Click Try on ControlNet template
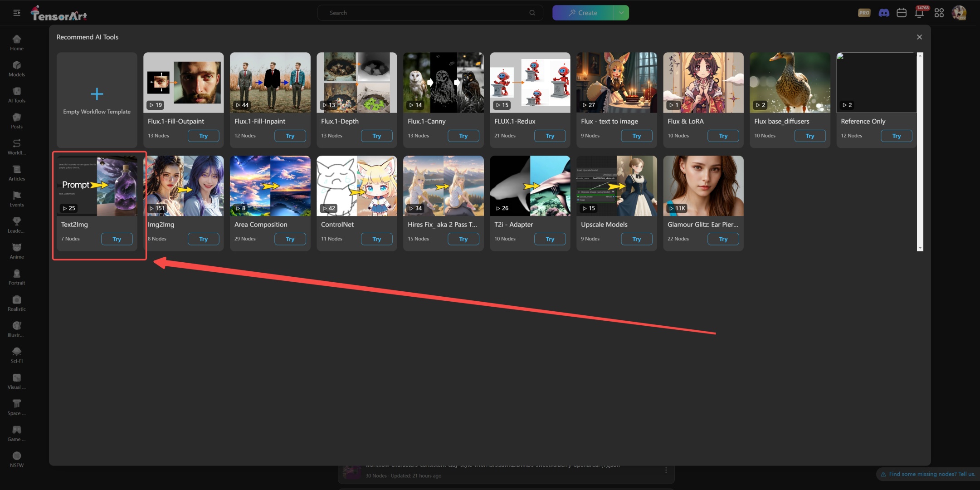The height and width of the screenshot is (490, 980). click(x=376, y=239)
